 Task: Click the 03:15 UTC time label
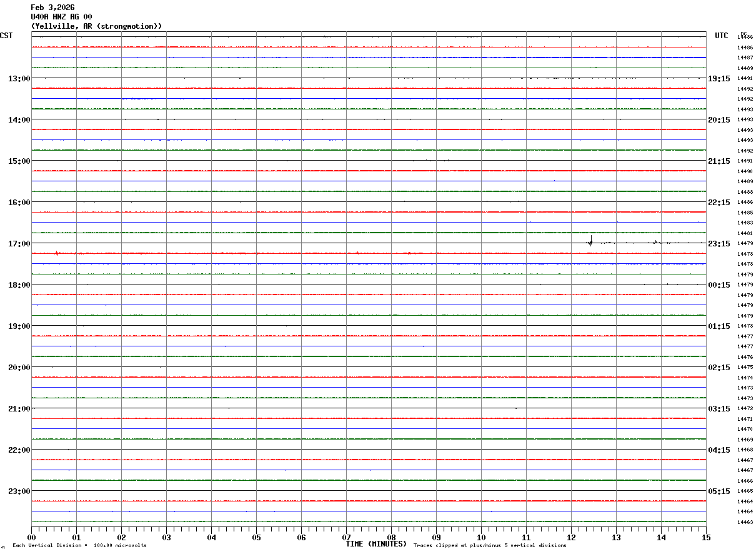[x=719, y=409]
